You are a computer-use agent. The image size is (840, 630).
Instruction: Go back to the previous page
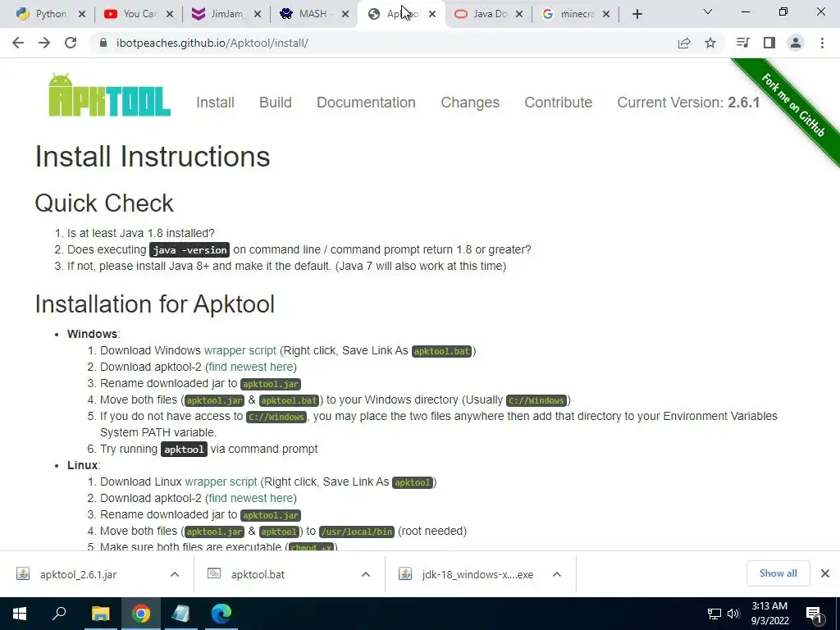click(x=18, y=43)
